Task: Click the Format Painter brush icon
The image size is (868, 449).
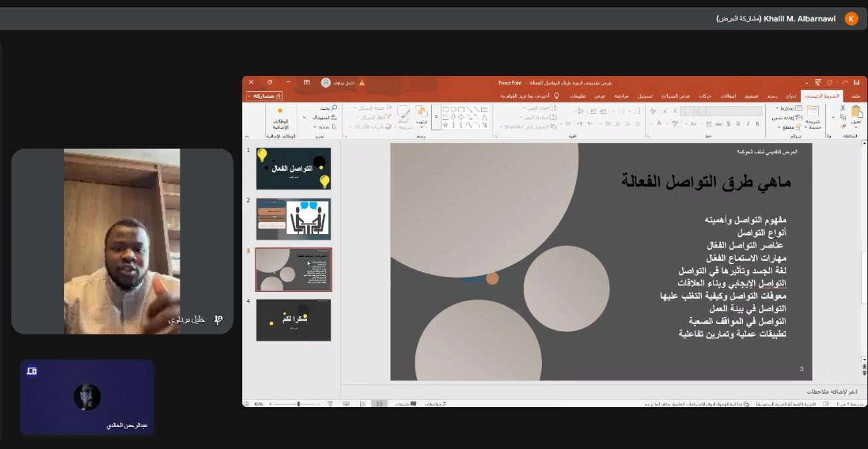Action: 842,126
